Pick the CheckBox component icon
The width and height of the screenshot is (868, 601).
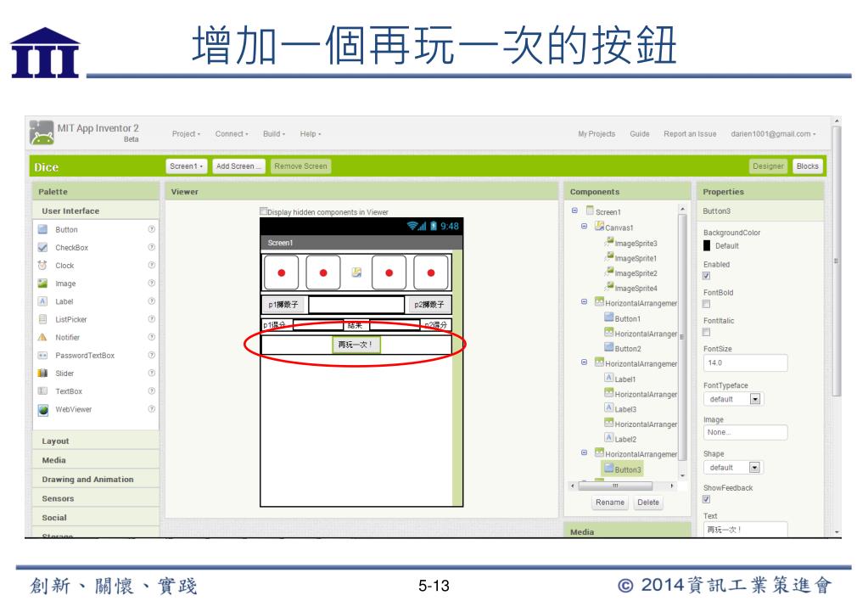coord(42,248)
